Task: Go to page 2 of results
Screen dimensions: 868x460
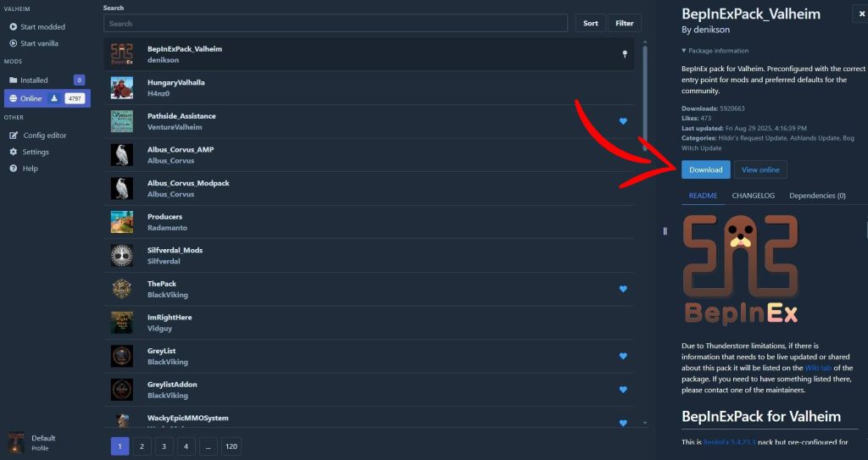Action: tap(142, 446)
